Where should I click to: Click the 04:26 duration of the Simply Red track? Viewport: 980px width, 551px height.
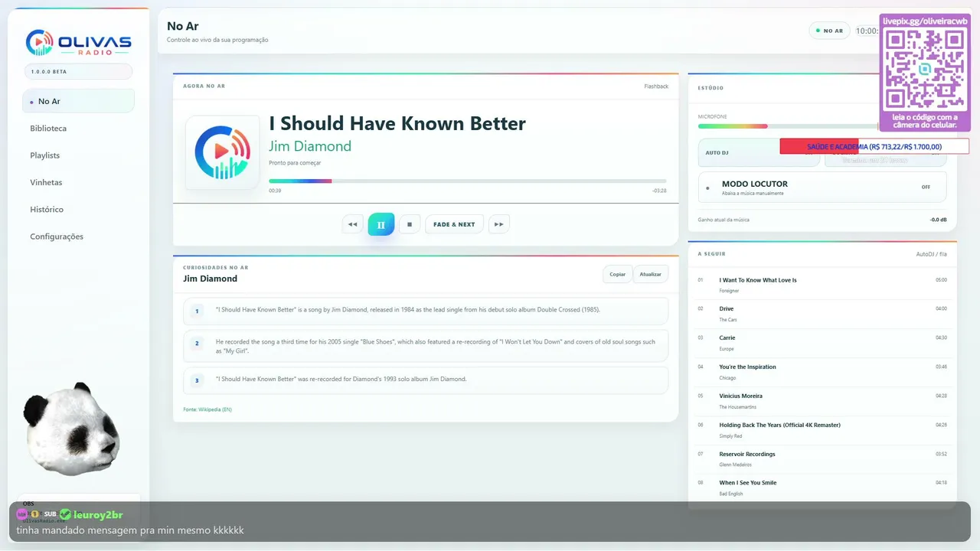941,425
